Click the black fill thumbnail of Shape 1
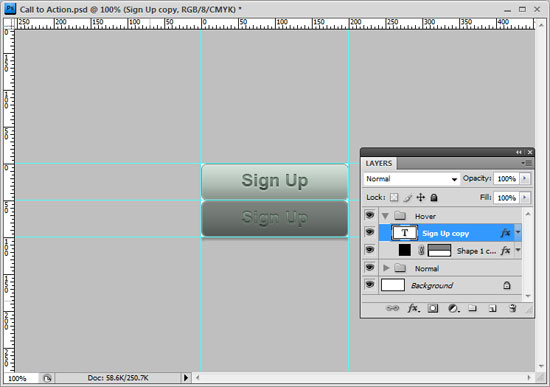The width and height of the screenshot is (550, 387). click(x=404, y=250)
